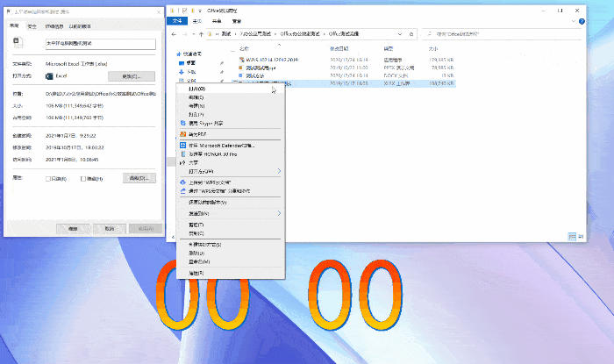Open the General tab in properties dialog
This screenshot has width=614, height=364.
tap(15, 25)
